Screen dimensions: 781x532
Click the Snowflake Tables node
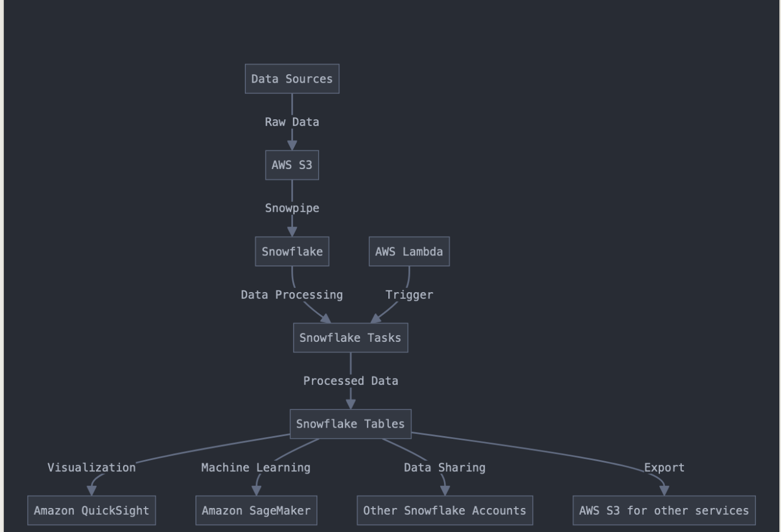[350, 424]
